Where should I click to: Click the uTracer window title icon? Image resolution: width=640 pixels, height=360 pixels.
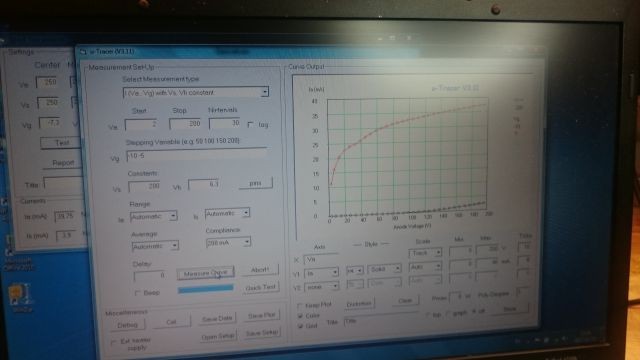(83, 52)
